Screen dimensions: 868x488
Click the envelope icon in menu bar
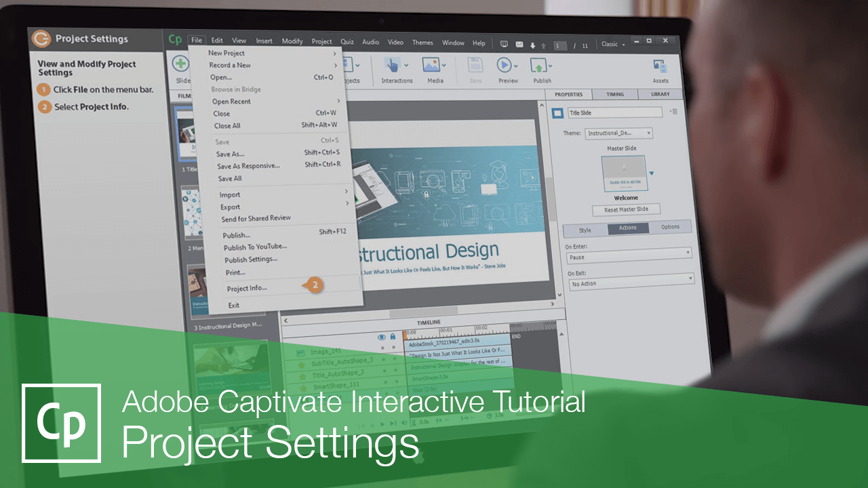[519, 45]
